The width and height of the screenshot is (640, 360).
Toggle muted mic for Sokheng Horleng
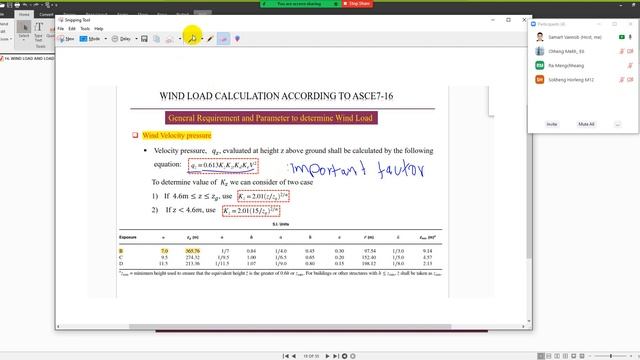[x=622, y=80]
